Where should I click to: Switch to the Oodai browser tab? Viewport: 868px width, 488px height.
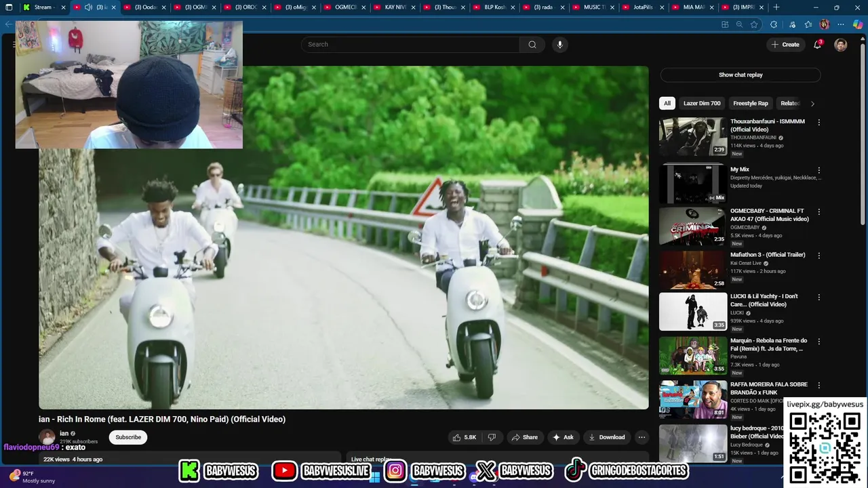[x=144, y=7]
